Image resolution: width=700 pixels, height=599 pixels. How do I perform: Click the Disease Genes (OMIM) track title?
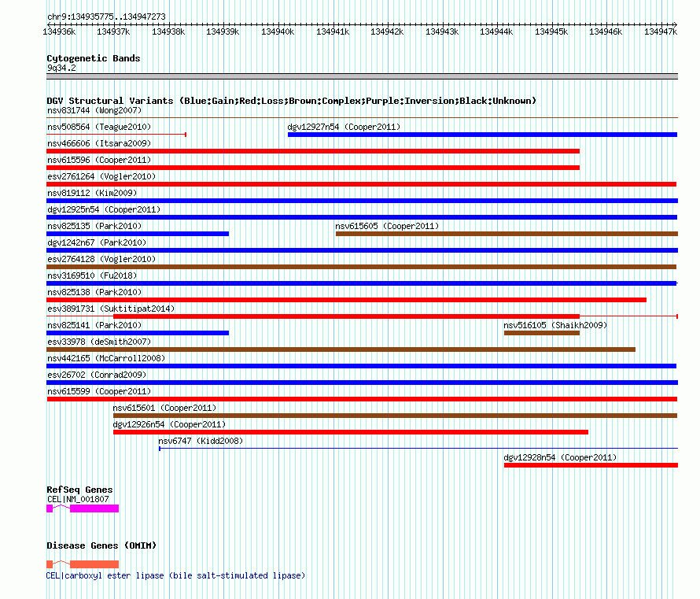coord(101,545)
